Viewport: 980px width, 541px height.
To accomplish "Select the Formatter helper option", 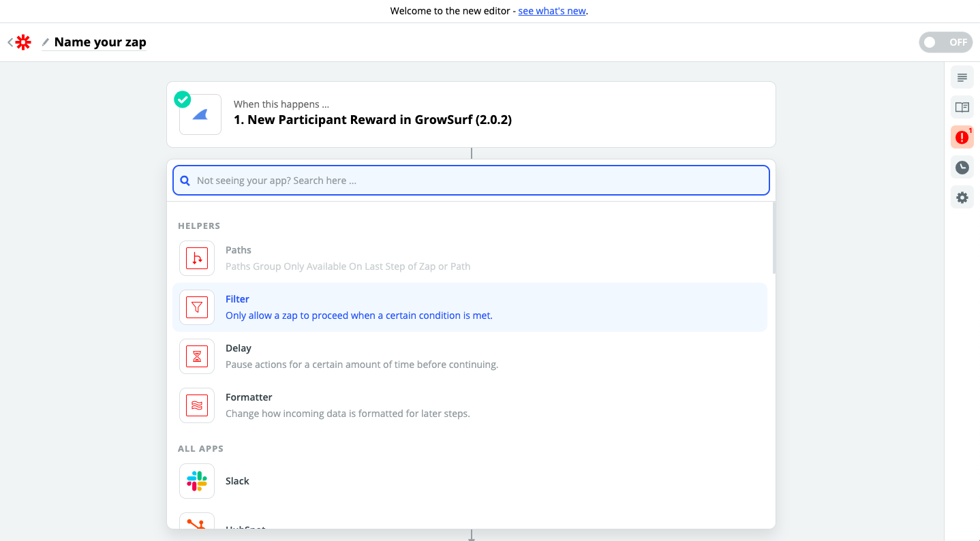I will point(470,405).
